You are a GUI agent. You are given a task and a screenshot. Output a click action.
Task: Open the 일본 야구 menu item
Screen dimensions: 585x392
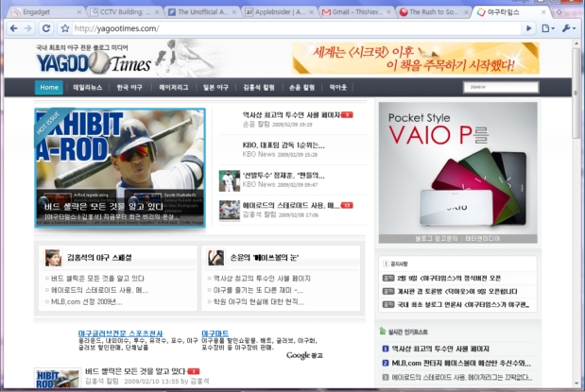(215, 87)
